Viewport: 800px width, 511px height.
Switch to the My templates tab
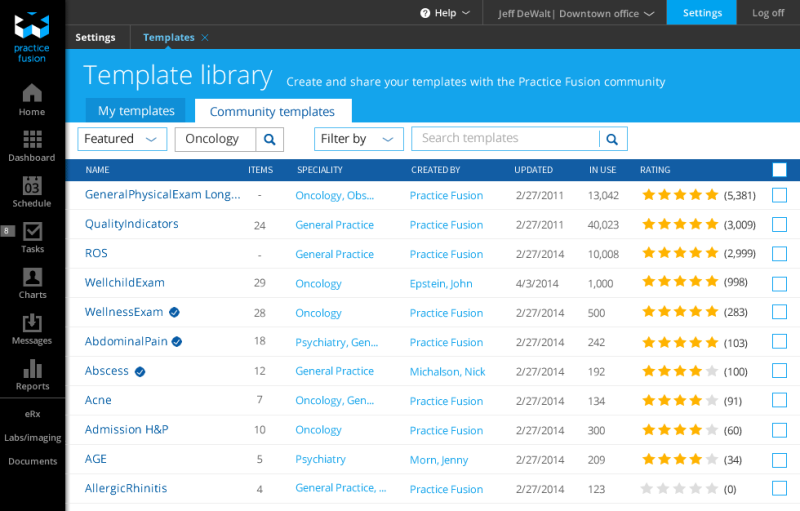coord(136,111)
